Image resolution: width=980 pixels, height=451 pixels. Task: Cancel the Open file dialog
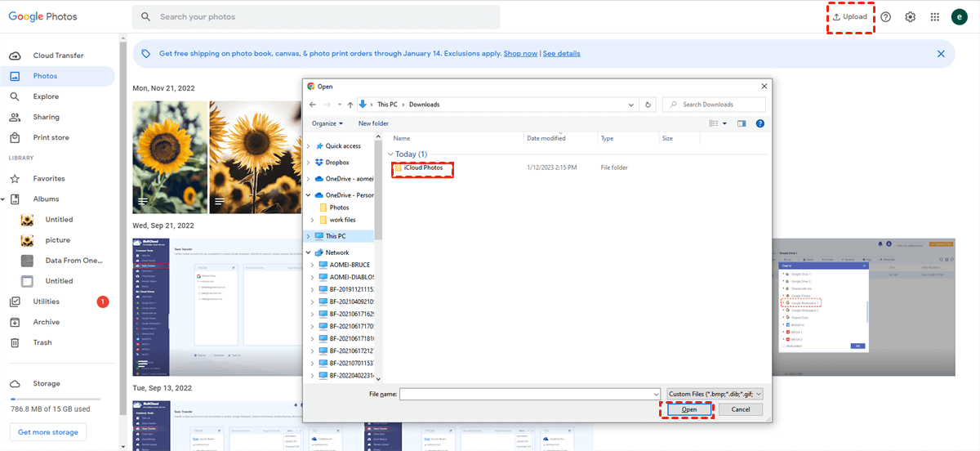coord(741,409)
